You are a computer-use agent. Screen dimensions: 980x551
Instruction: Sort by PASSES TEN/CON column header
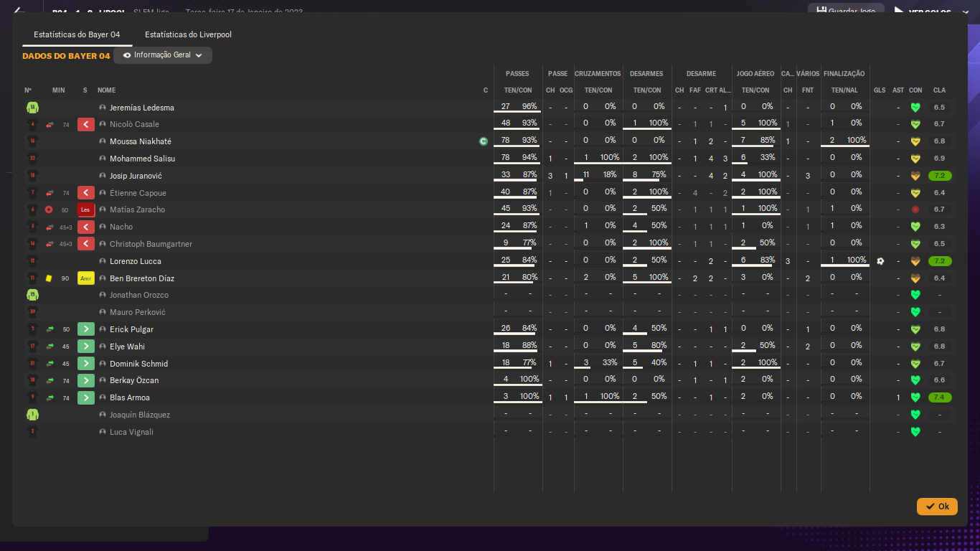click(x=518, y=90)
